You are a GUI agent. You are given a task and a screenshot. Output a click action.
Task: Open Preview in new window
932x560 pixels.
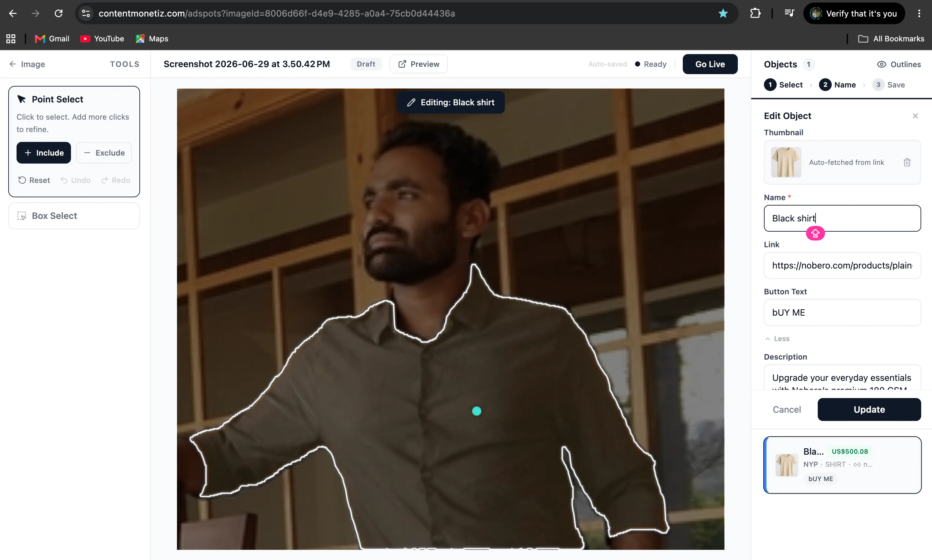pyautogui.click(x=419, y=64)
